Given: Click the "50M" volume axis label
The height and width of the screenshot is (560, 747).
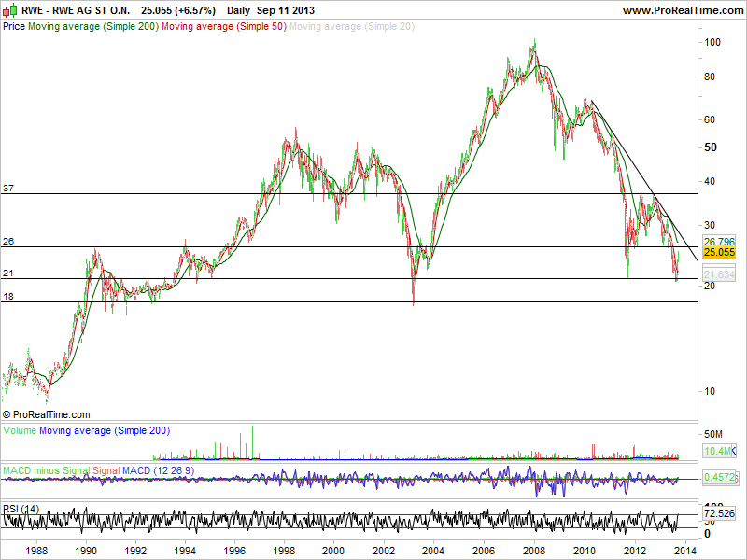Looking at the screenshot, I should (x=712, y=434).
